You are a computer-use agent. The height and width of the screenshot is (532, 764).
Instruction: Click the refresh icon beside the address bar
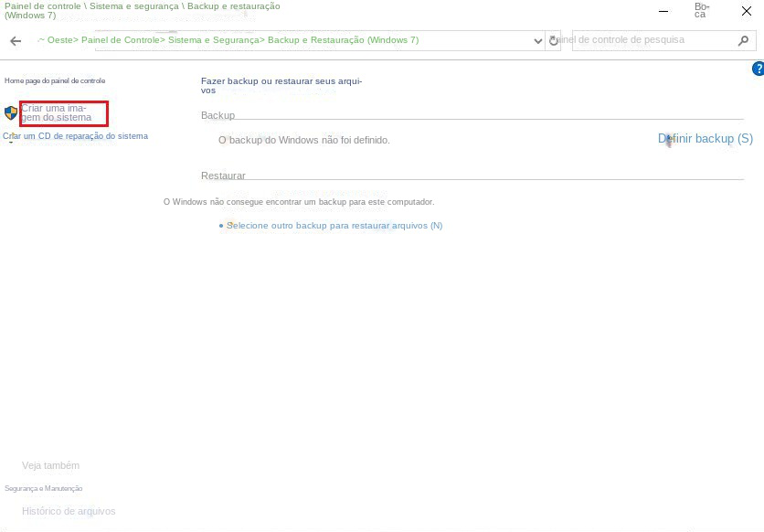click(553, 41)
